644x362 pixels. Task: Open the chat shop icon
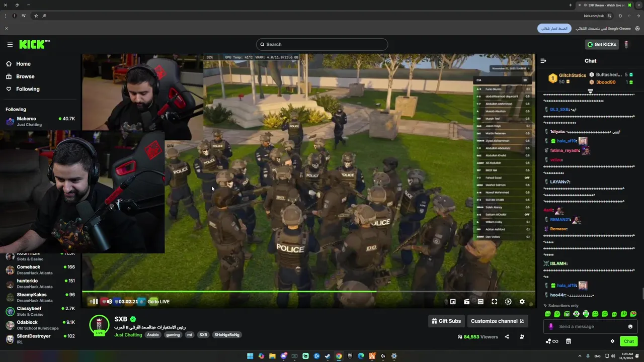tap(569, 341)
